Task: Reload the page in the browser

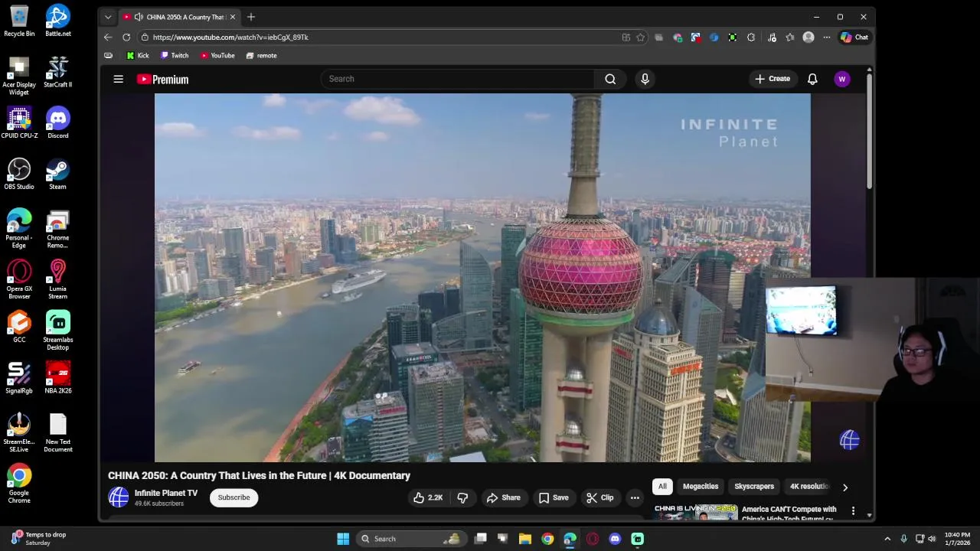Action: tap(126, 37)
